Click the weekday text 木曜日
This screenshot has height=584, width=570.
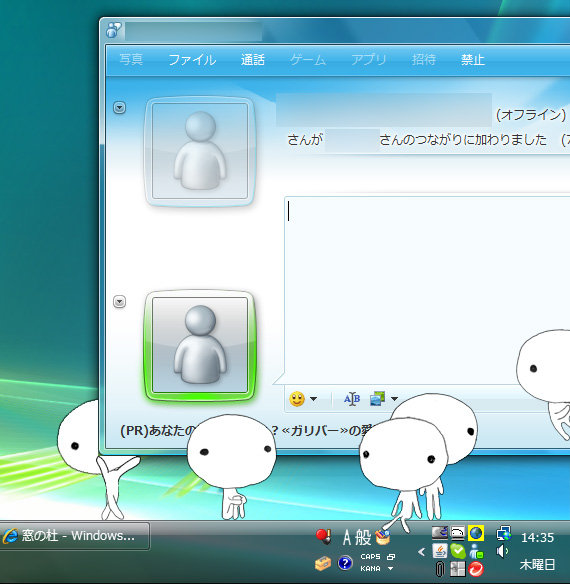[537, 565]
